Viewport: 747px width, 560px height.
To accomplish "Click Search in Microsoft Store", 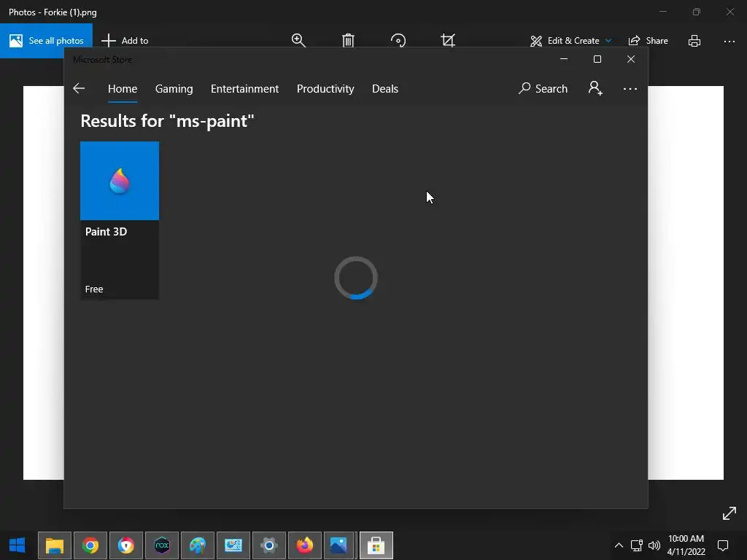I will tap(543, 88).
